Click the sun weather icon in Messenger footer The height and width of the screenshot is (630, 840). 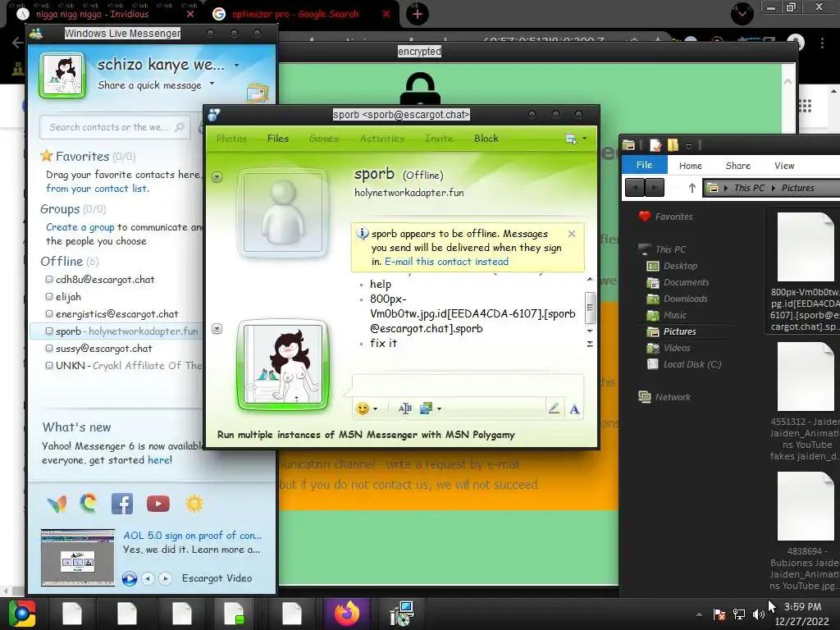(x=194, y=504)
